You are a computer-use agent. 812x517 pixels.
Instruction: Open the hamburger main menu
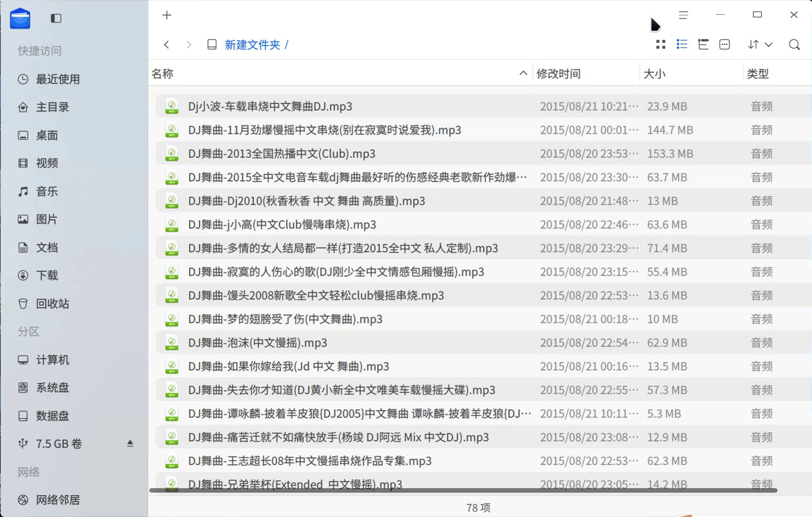(683, 15)
